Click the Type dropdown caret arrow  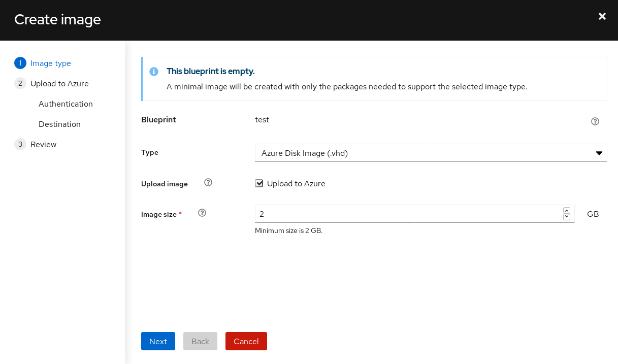599,153
